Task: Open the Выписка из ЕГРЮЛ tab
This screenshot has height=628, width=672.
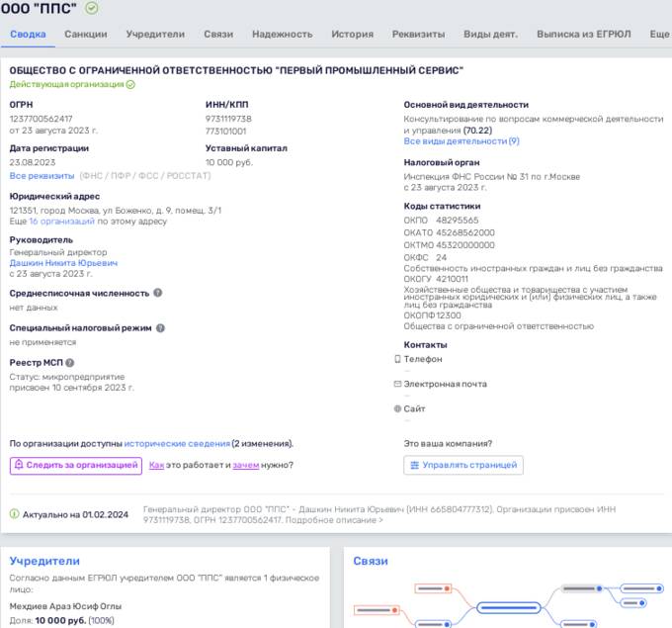Action: (584, 35)
